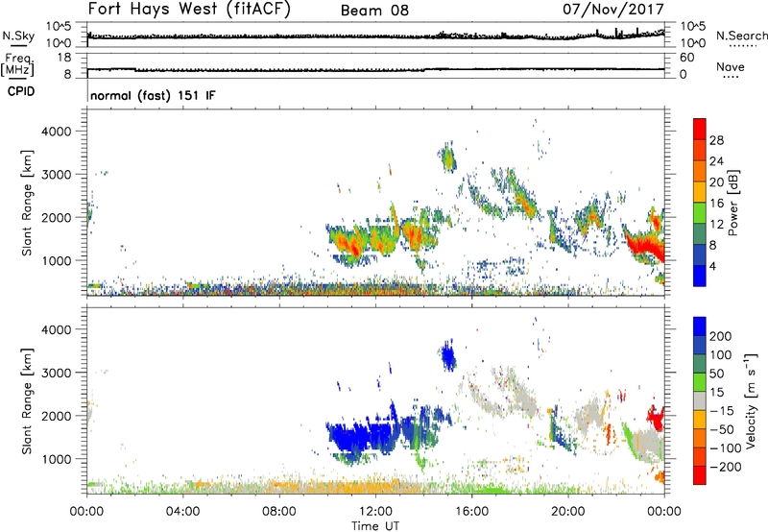
Task: Select the 'Power [dB]' color bar title
Action: [733, 203]
